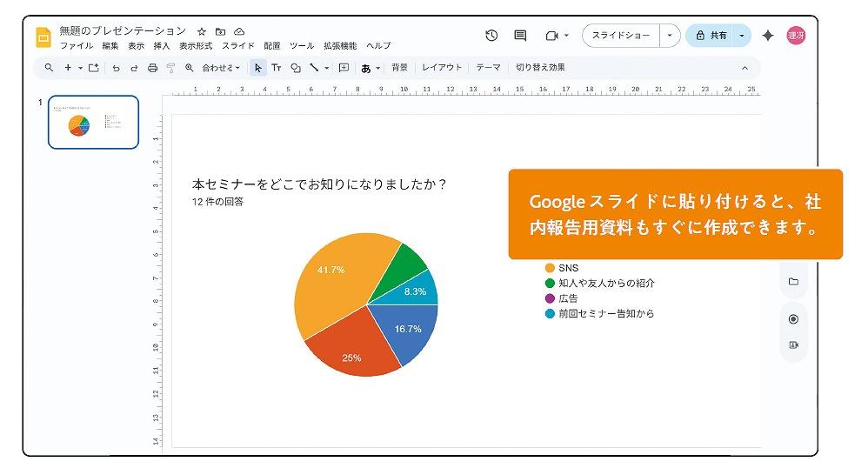Open the zoom level 合わせる dropdown
This screenshot has width=868, height=475.
click(222, 68)
